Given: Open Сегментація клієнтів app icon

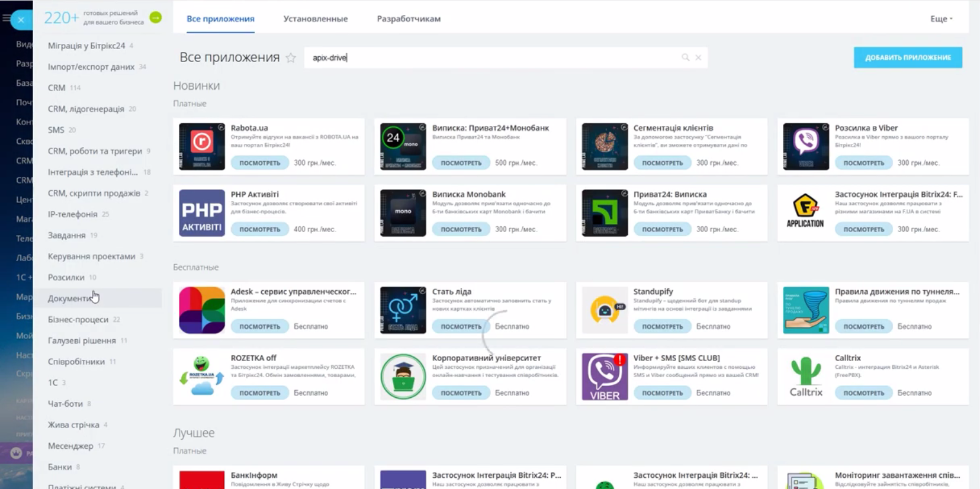Looking at the screenshot, I should click(x=605, y=146).
